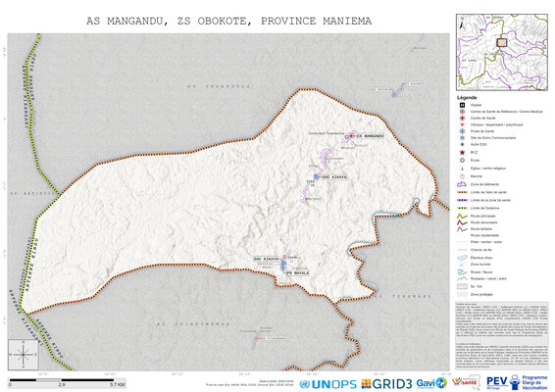The image size is (555, 392).
Task: Click the Hôpital symbol in the legend
Action: [x=462, y=105]
